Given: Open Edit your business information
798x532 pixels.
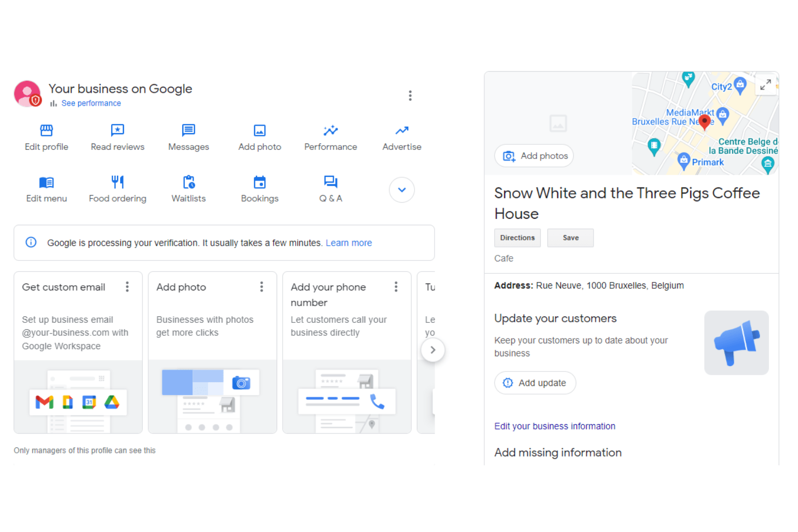Looking at the screenshot, I should point(554,426).
